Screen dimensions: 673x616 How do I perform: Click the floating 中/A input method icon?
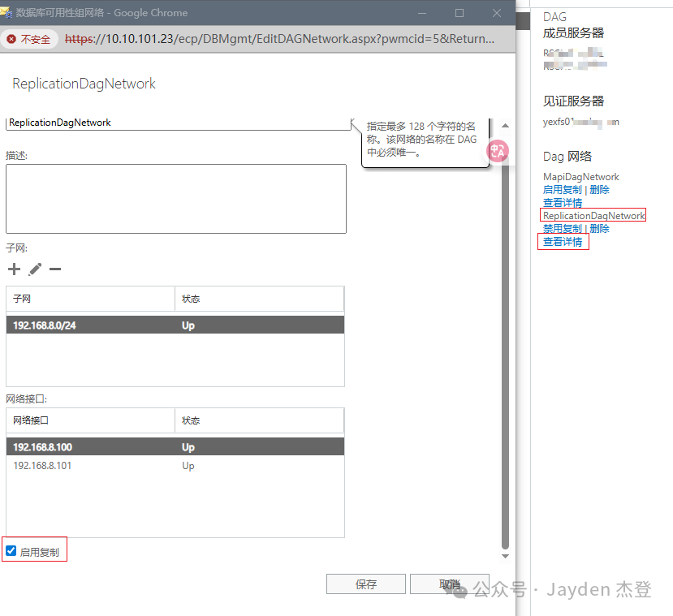click(x=497, y=150)
